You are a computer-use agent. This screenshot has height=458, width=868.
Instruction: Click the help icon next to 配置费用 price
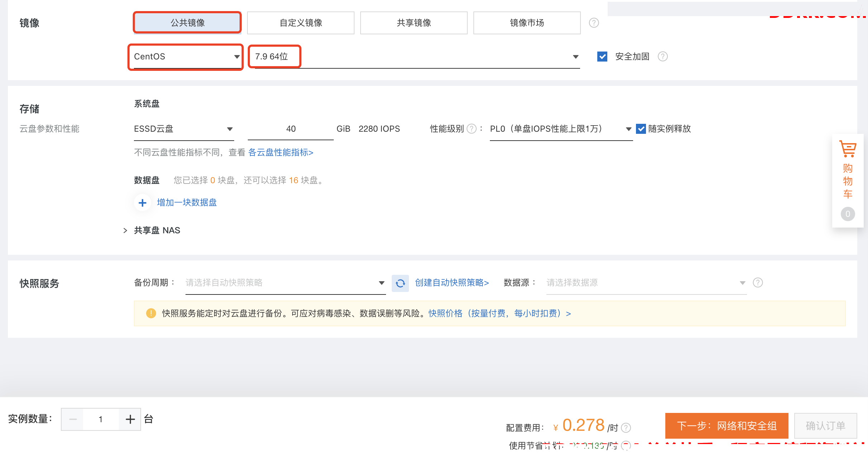click(626, 428)
